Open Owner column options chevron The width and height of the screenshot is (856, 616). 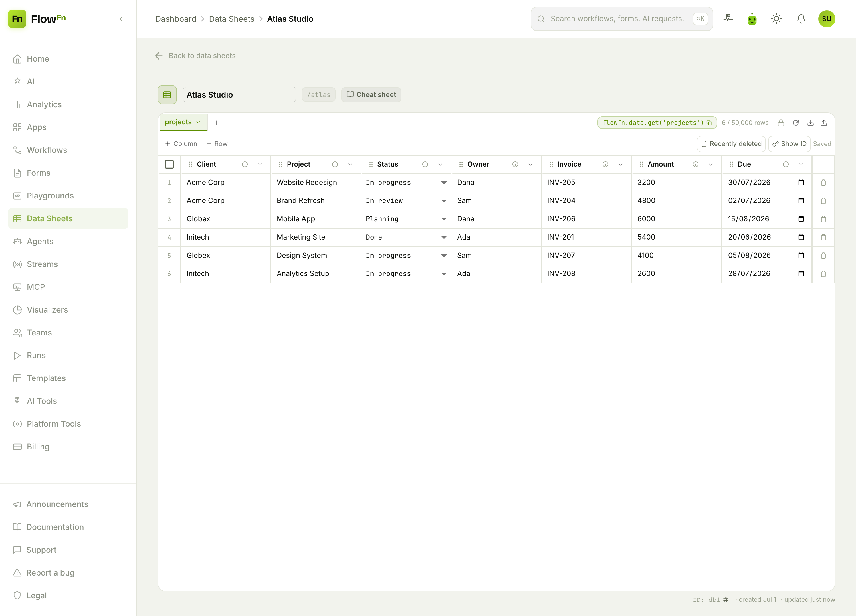click(x=530, y=165)
